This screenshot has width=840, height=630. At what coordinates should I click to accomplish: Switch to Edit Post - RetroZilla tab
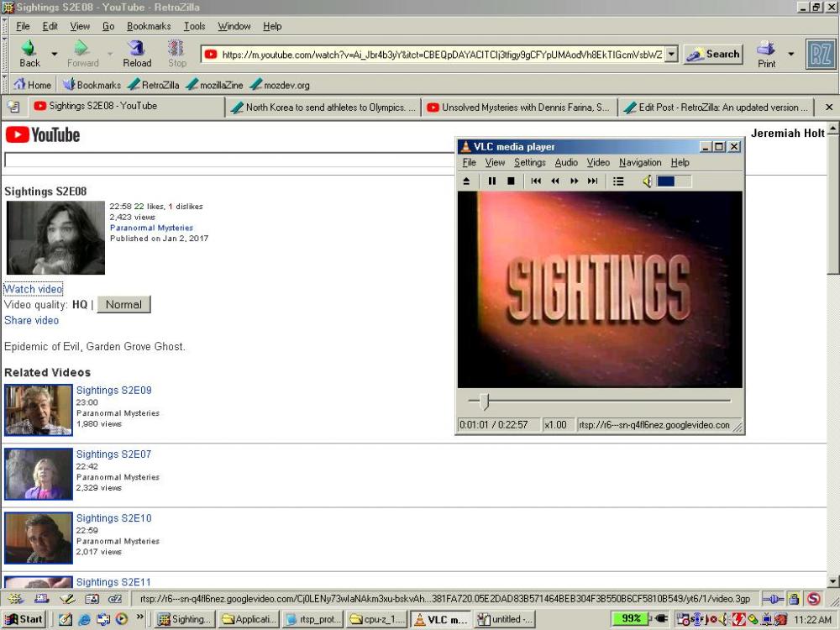pyautogui.click(x=716, y=108)
